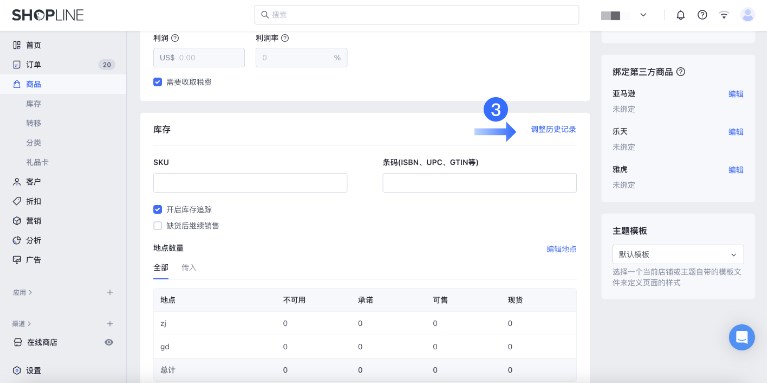Click the 设置 settings icon in sidebar

17,370
